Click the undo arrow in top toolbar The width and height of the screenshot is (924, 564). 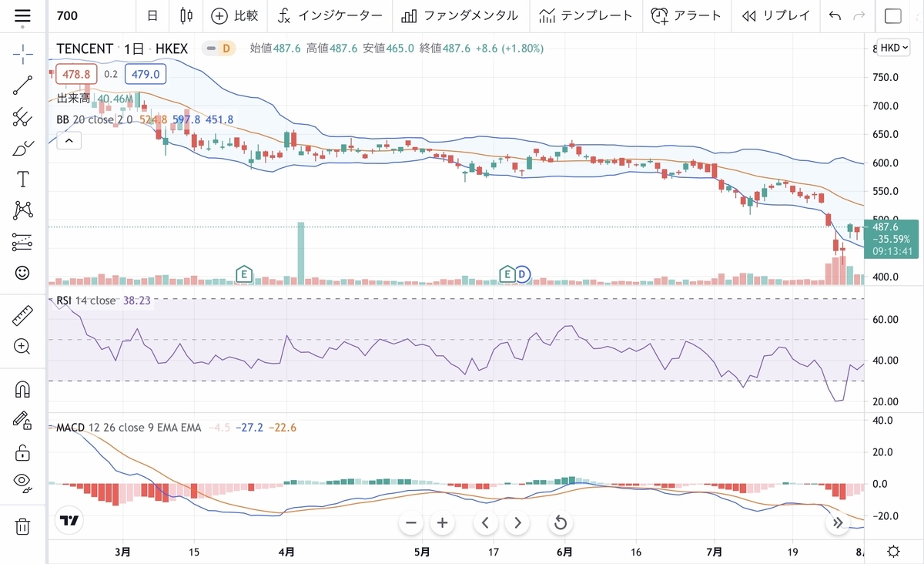(x=835, y=15)
